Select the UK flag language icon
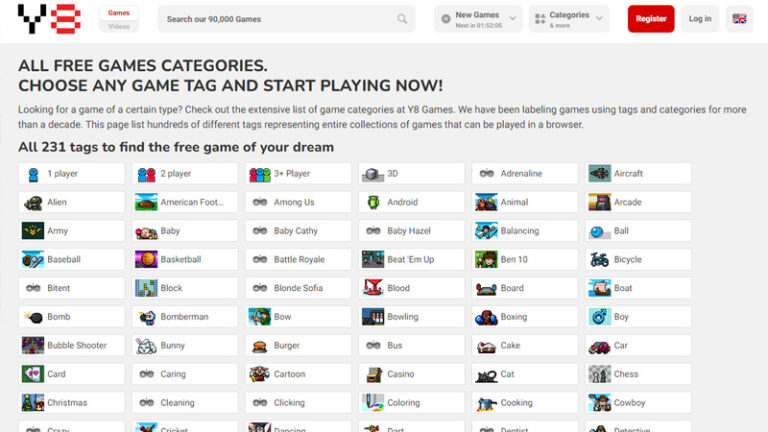Image resolution: width=768 pixels, height=432 pixels. click(740, 19)
